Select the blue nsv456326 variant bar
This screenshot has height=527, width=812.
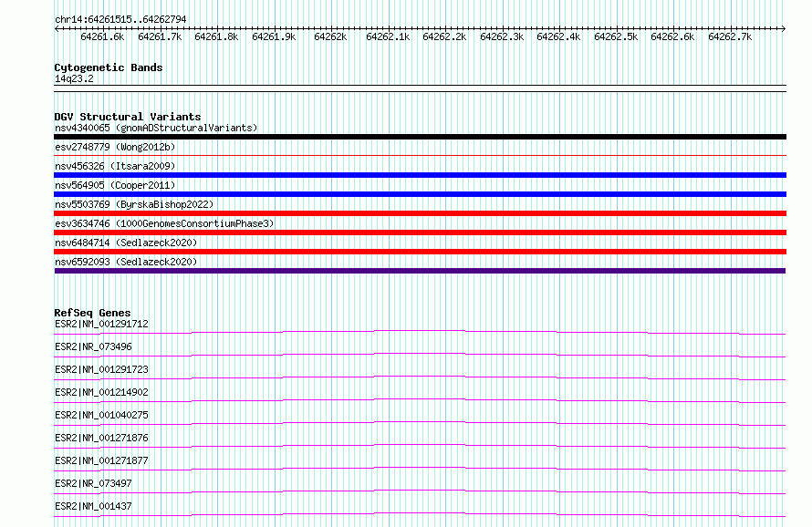[420, 175]
